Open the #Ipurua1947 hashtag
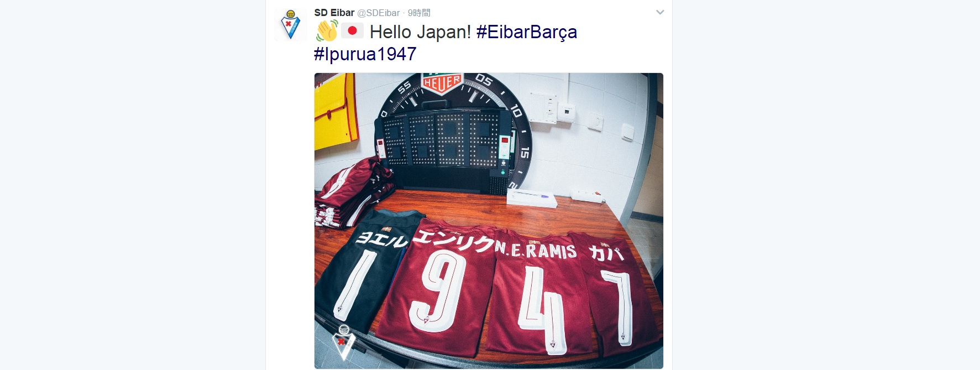The width and height of the screenshot is (980, 370). (x=365, y=54)
